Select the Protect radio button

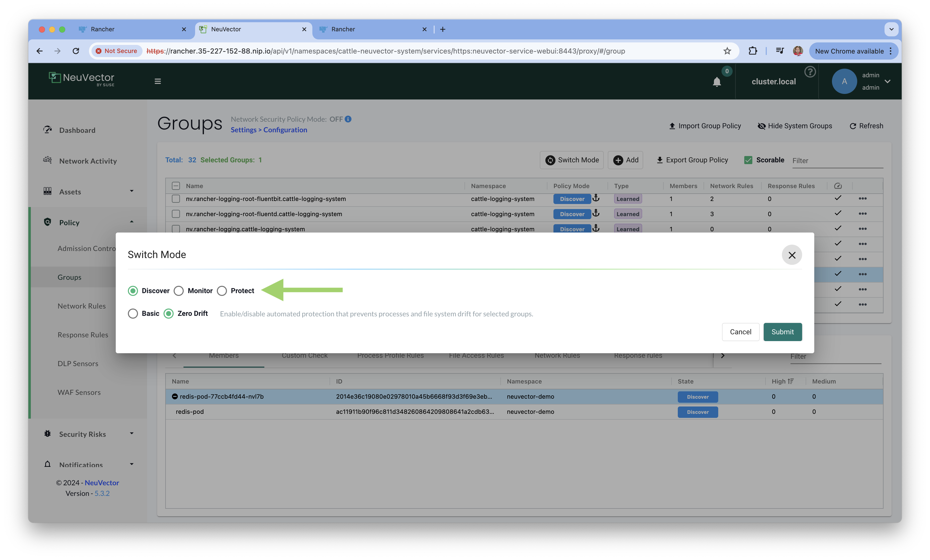[x=222, y=291]
